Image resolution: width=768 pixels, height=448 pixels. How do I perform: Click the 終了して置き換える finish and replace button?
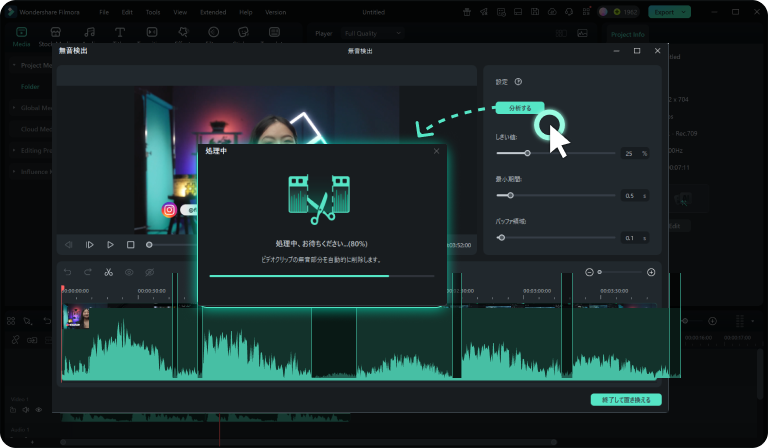click(626, 400)
